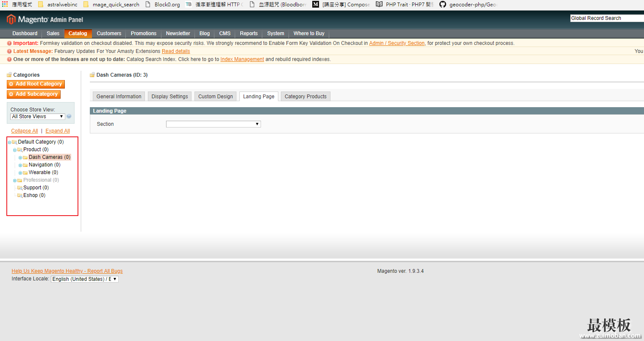644x341 pixels.
Task: Open the PHP Trait bookmark
Action: (x=405, y=4)
